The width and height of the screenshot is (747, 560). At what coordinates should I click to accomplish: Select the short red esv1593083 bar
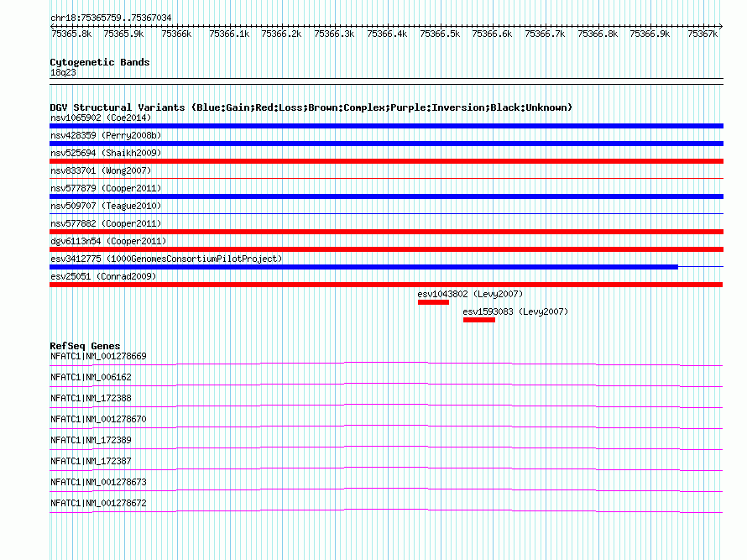click(479, 320)
